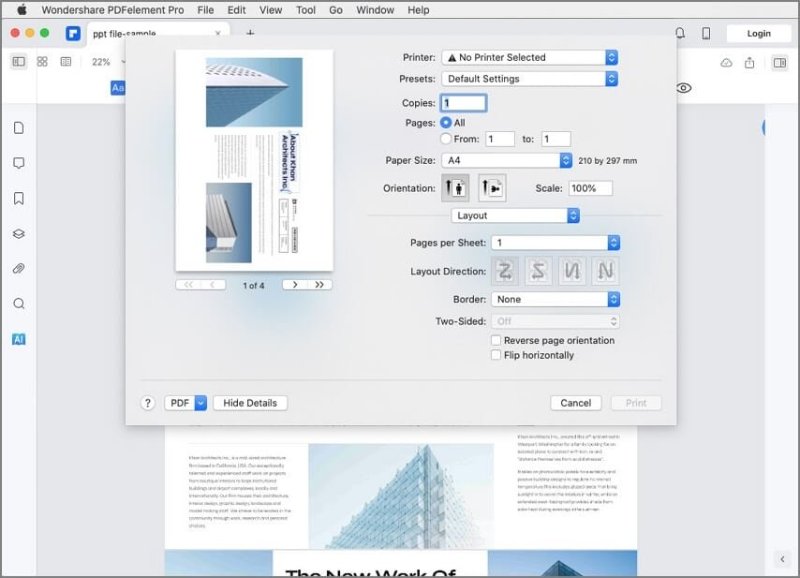Open the Printer dropdown
This screenshot has width=800, height=578.
pos(530,58)
